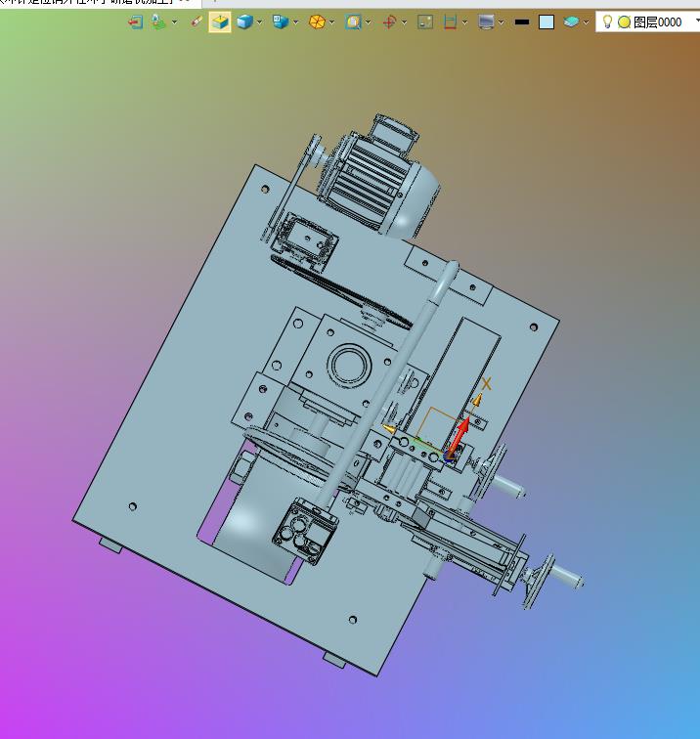Click the monitor display icon
700x739 pixels.
[486, 22]
